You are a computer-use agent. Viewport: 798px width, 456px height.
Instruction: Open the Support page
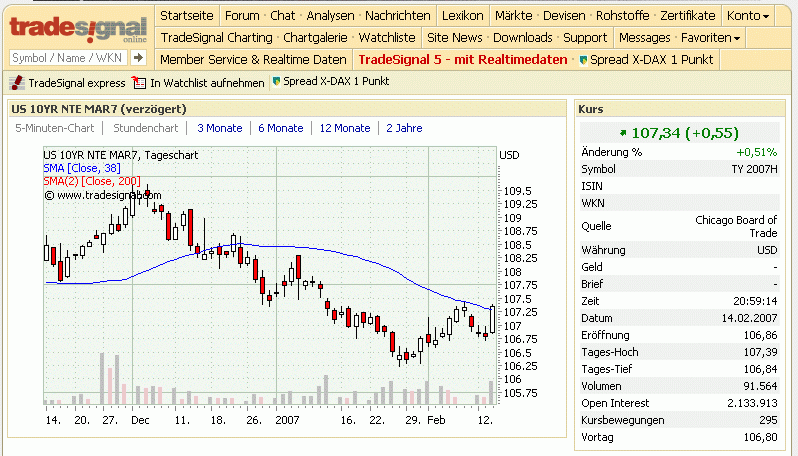click(585, 38)
